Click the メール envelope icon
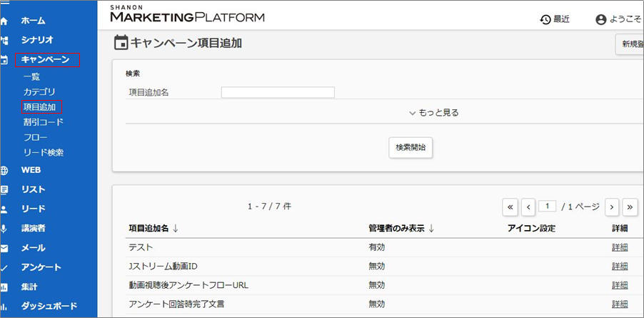644x318 pixels. [x=4, y=248]
